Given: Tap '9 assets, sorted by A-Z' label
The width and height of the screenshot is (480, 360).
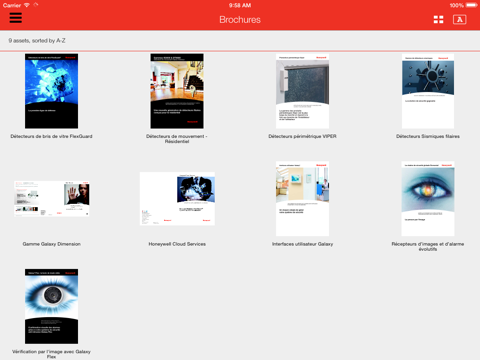Looking at the screenshot, I should click(x=37, y=41).
